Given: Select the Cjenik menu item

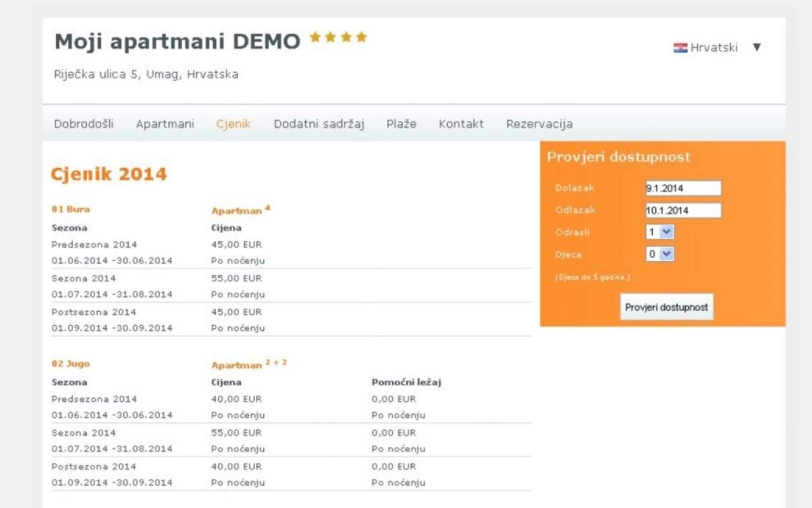Looking at the screenshot, I should click(233, 124).
